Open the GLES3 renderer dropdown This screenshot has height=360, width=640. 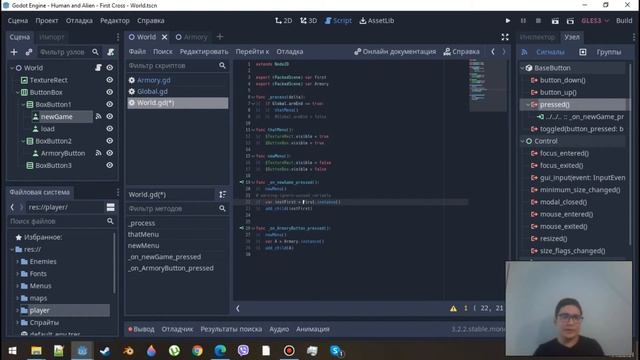tap(595, 20)
